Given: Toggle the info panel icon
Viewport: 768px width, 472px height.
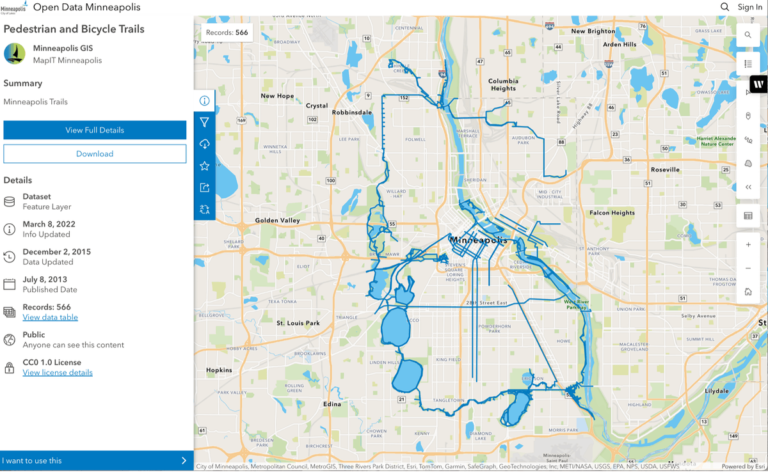Looking at the screenshot, I should point(204,100).
